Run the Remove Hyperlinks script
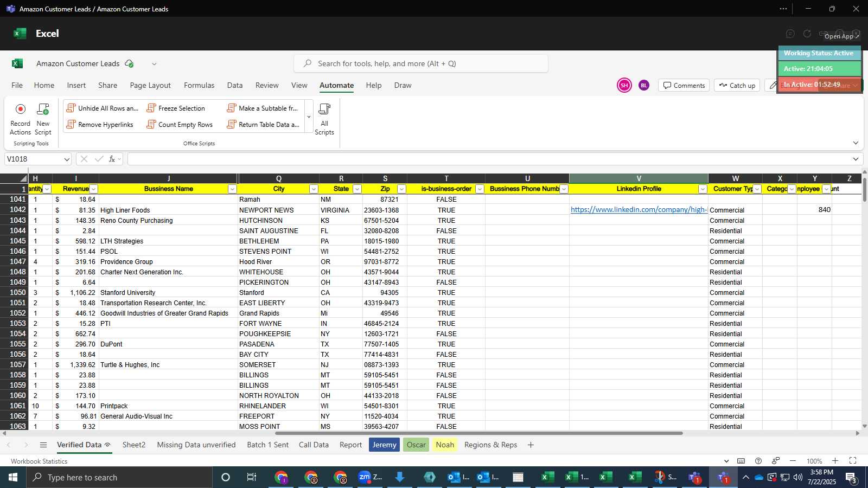The width and height of the screenshot is (868, 488). coord(100,125)
